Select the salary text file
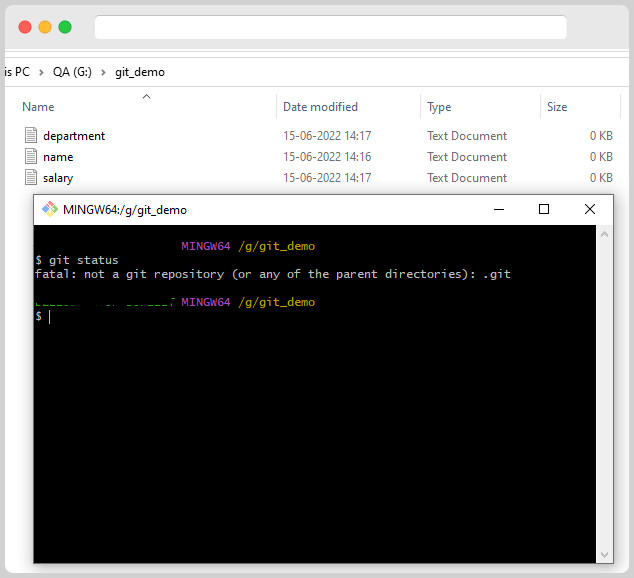634x578 pixels. pos(58,178)
